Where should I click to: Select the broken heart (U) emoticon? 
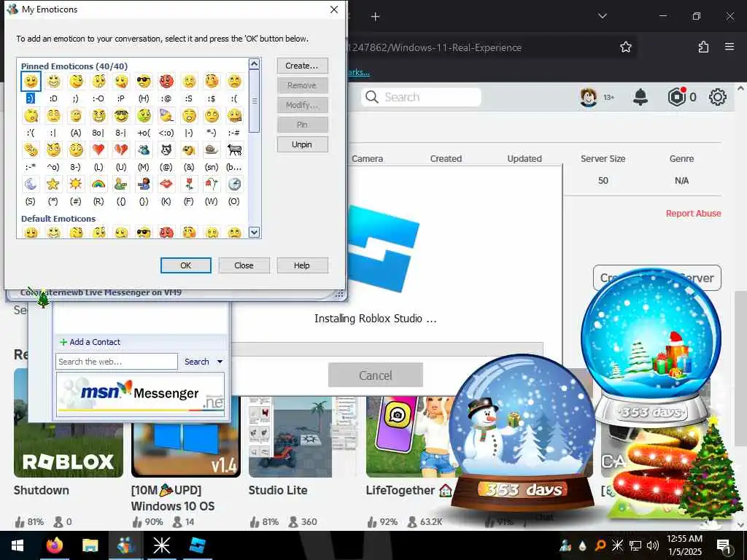point(121,150)
